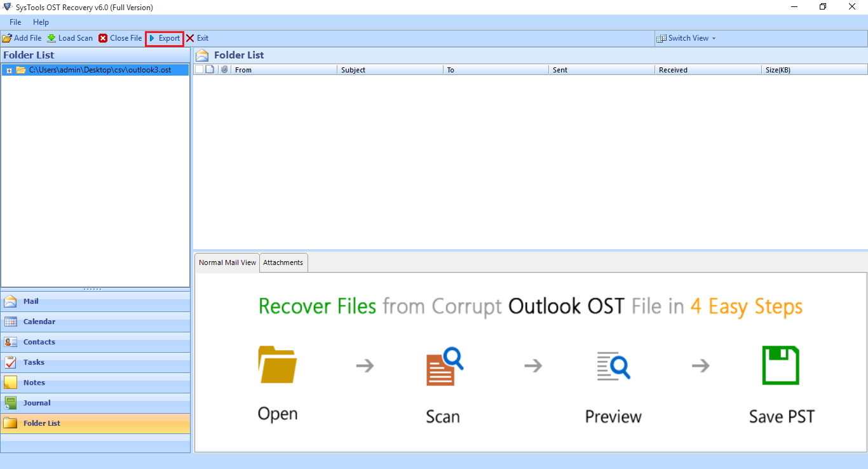Click the Close File toolbar button
The width and height of the screenshot is (868, 469).
click(120, 38)
